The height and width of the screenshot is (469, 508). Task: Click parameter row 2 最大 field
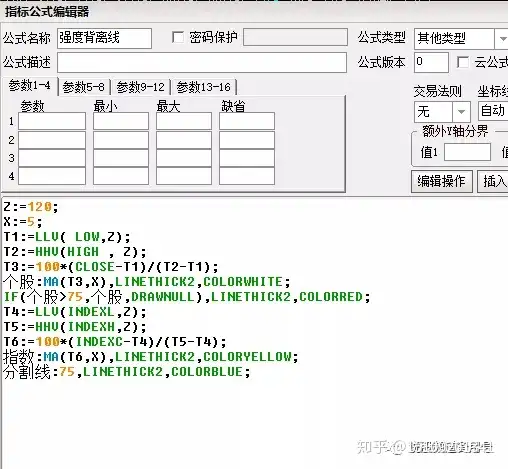[184, 140]
